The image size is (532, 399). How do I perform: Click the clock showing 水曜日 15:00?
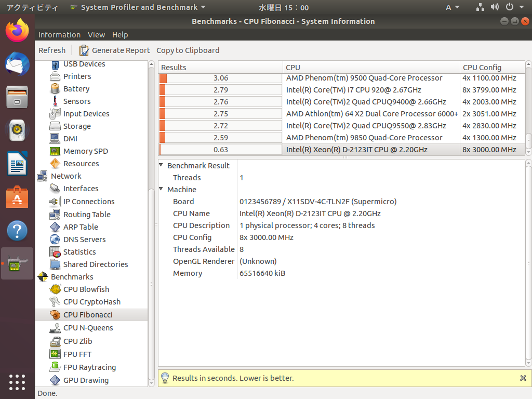click(284, 7)
